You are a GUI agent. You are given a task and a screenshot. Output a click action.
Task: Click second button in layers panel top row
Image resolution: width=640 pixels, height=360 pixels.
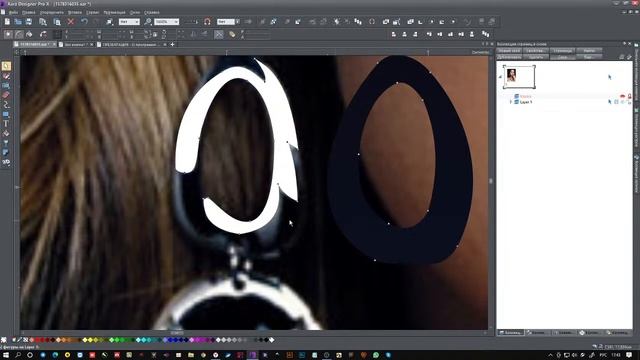pyautogui.click(x=535, y=51)
